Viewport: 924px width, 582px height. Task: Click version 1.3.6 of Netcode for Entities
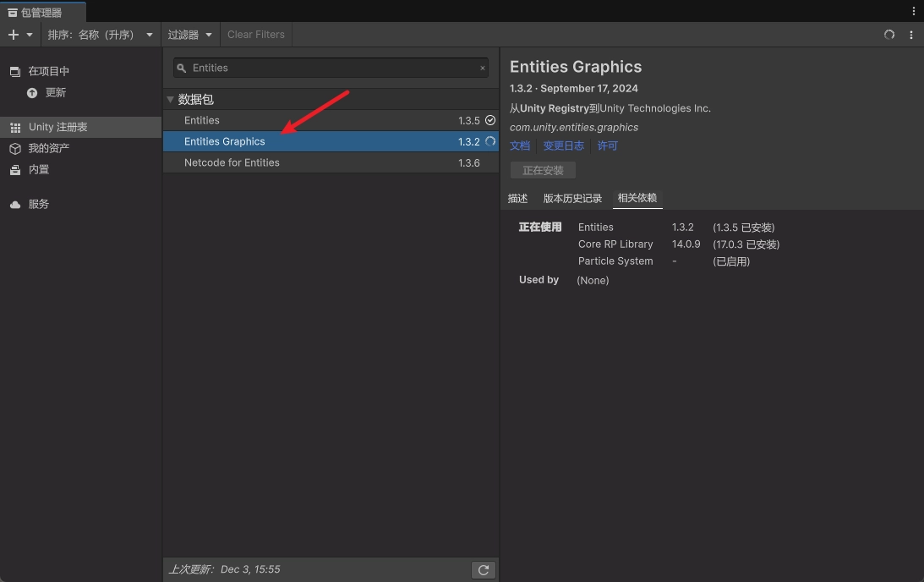(469, 163)
